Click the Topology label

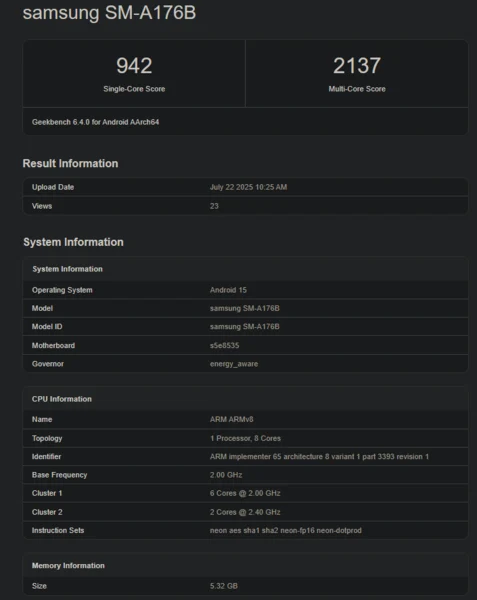click(x=47, y=438)
